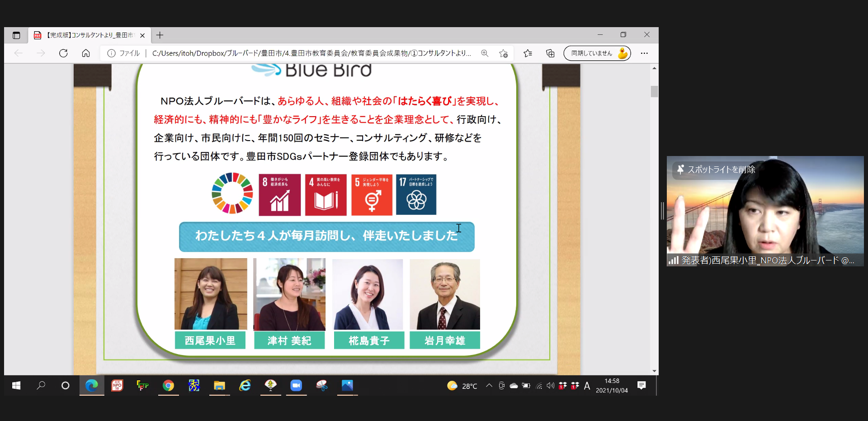This screenshot has width=868, height=421.
Task: Click the weather 28°C widget
Action: (x=462, y=386)
